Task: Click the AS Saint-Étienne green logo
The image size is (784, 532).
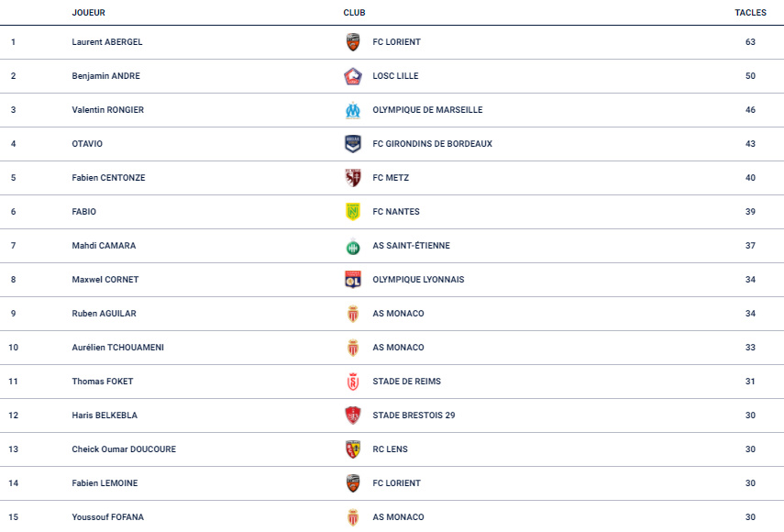Action: [353, 247]
